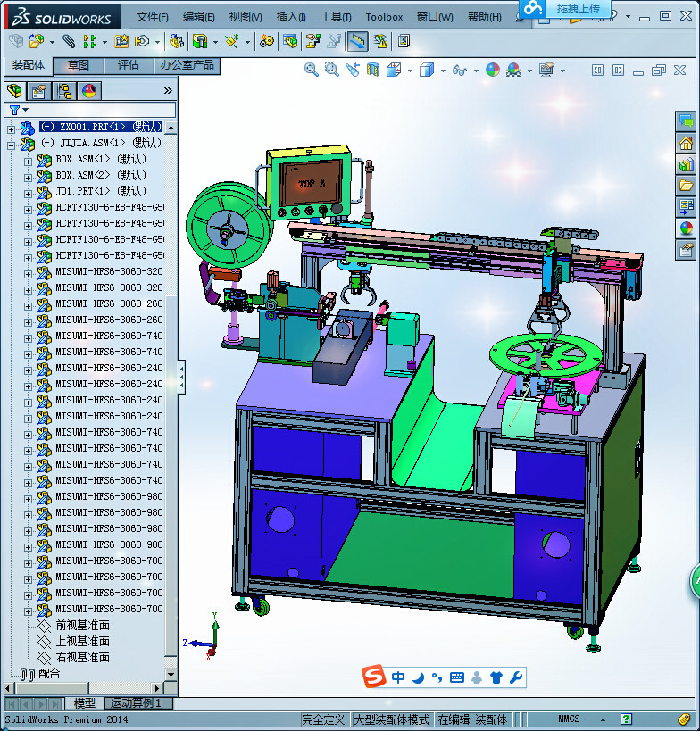Switch to the 草图 command tab

(79, 65)
